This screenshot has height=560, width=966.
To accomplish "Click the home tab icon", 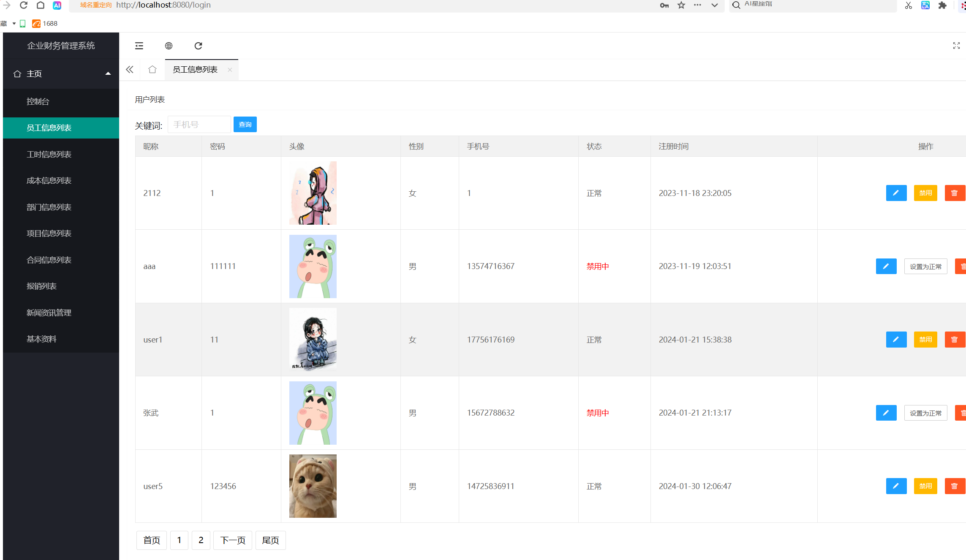I will click(x=152, y=70).
